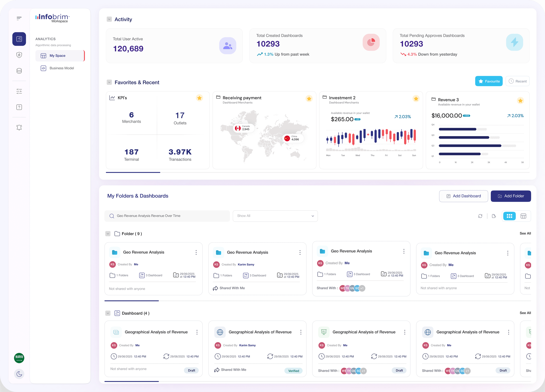This screenshot has width=545, height=392.
Task: Collapse the Folder ( 9 ) section
Action: (108, 234)
